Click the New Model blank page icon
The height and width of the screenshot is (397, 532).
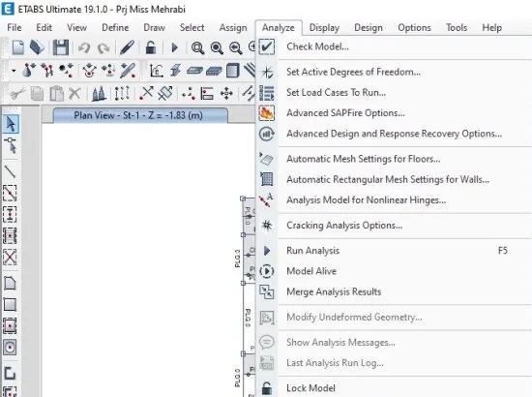[x=18, y=47]
